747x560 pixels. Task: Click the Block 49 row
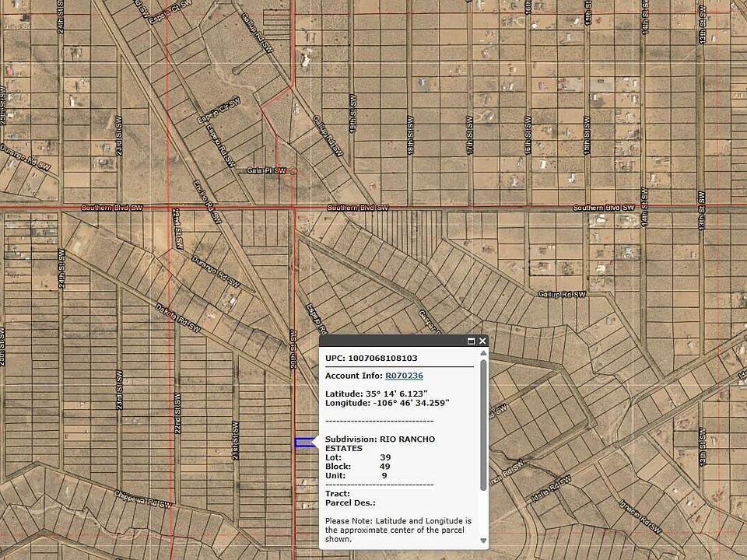click(357, 466)
